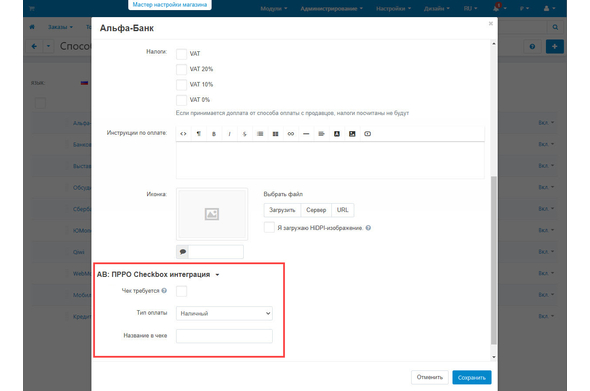
Task: Open the currency ₽ dropdown
Action: (x=524, y=8)
